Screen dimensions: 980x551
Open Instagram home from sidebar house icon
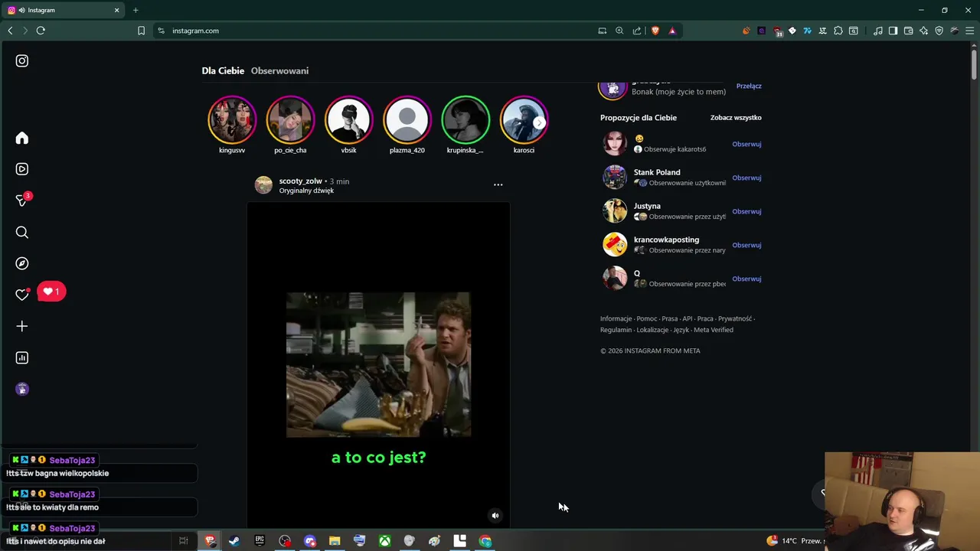(x=21, y=138)
